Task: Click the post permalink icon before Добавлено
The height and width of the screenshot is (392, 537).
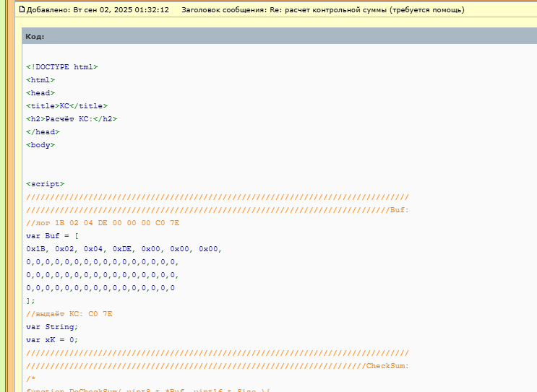Action: tap(22, 11)
